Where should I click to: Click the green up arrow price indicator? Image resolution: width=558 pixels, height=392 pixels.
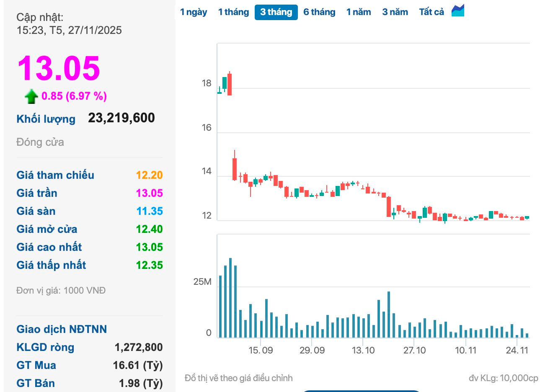(31, 96)
